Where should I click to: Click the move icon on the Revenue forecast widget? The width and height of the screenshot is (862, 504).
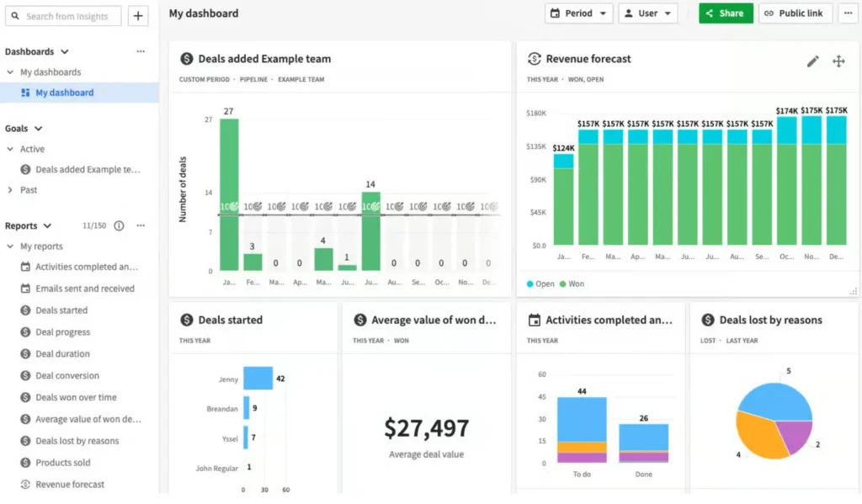838,61
